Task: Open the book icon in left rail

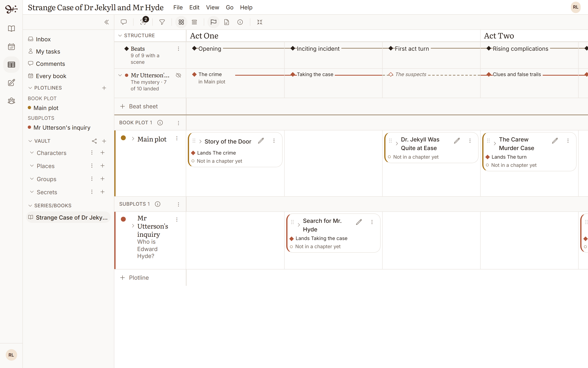Action: coord(11,28)
